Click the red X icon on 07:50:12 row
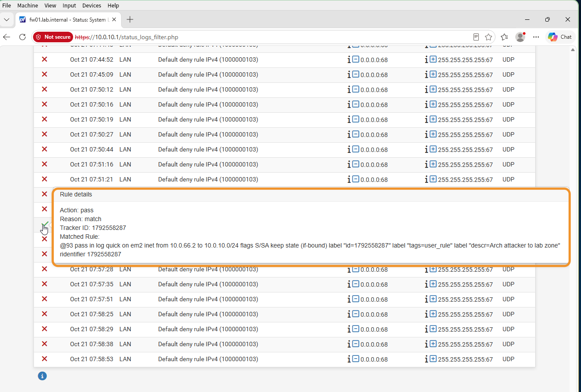Image resolution: width=581 pixels, height=392 pixels. click(x=44, y=89)
